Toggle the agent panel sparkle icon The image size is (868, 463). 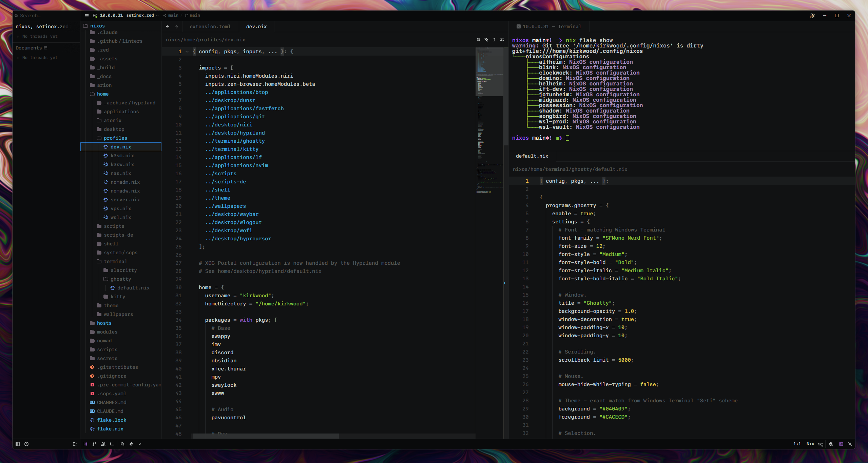pyautogui.click(x=850, y=444)
